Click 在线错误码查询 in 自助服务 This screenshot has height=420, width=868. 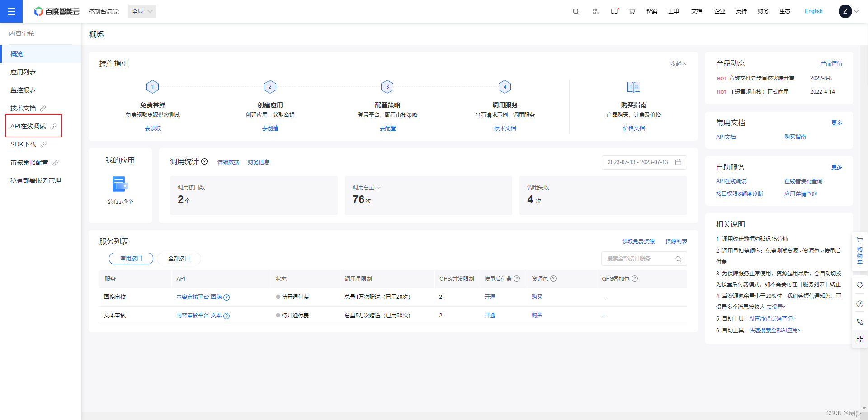point(803,181)
